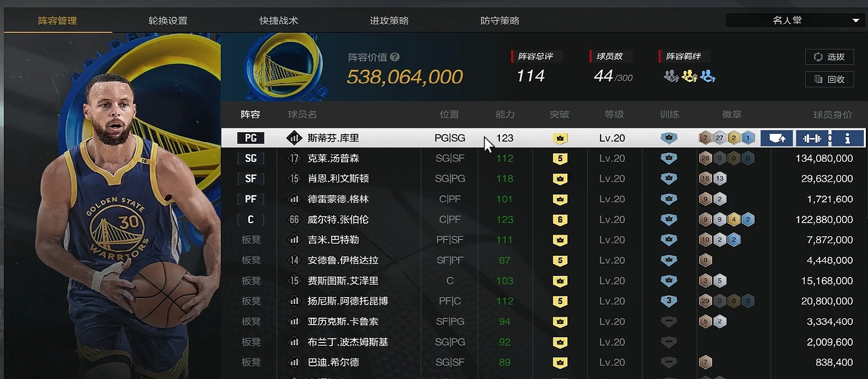Click the breakthrough 5 icon for 安德鲁.伊格达拉

[x=560, y=261]
